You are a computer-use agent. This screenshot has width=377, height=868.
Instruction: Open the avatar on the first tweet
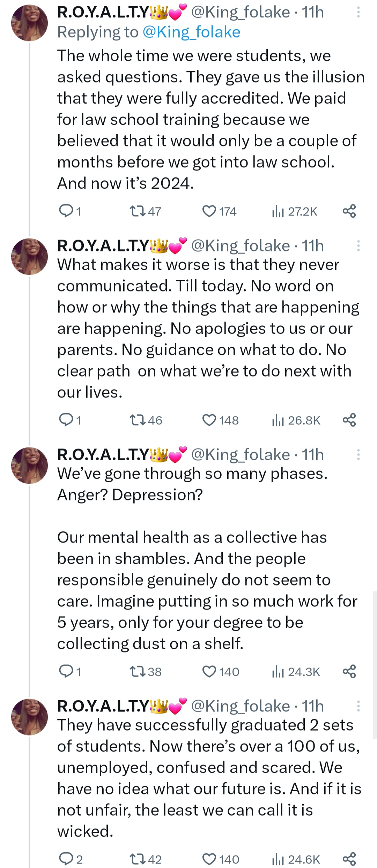coord(30,23)
